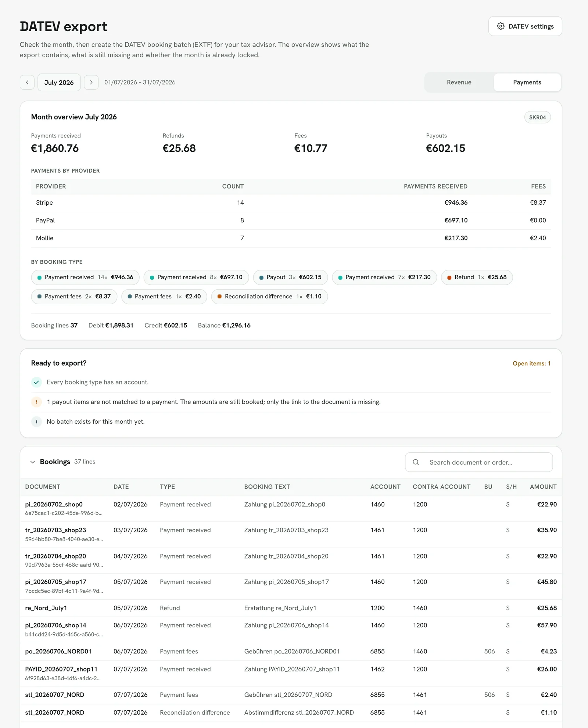Switch to the Revenue tab

pos(459,82)
